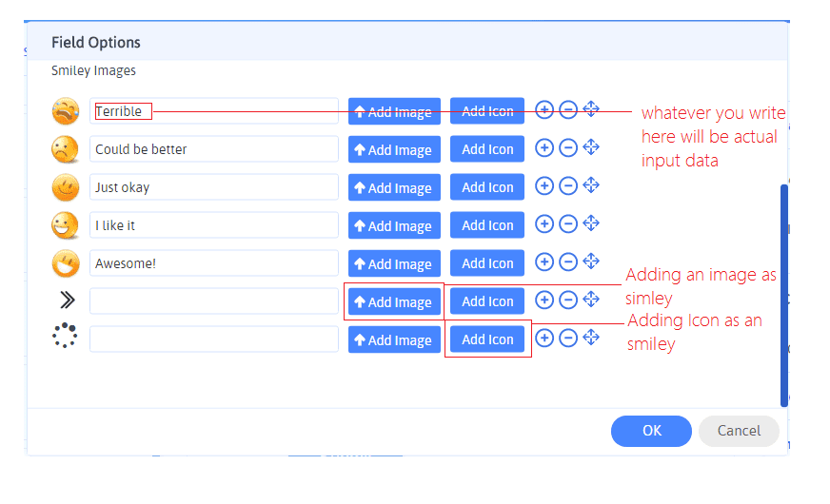This screenshot has height=504, width=830.
Task: Click the dialog's vertical scrollbar
Action: point(784,295)
